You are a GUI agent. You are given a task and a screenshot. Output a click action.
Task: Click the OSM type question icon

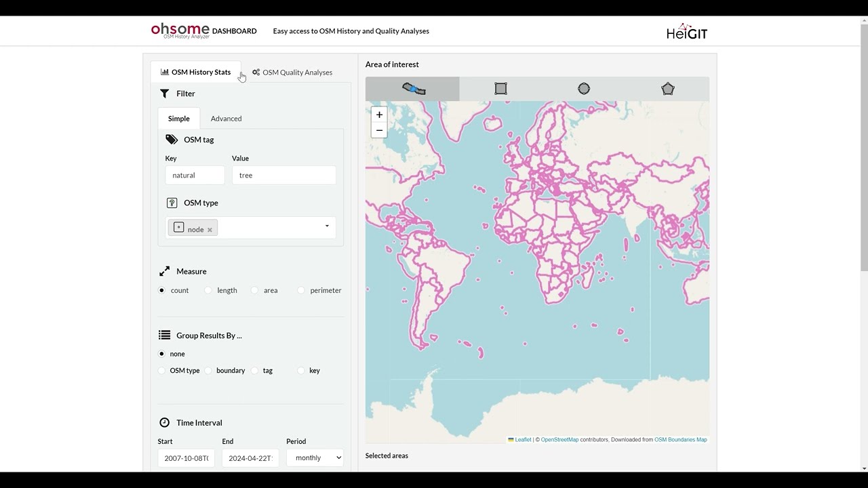point(172,203)
